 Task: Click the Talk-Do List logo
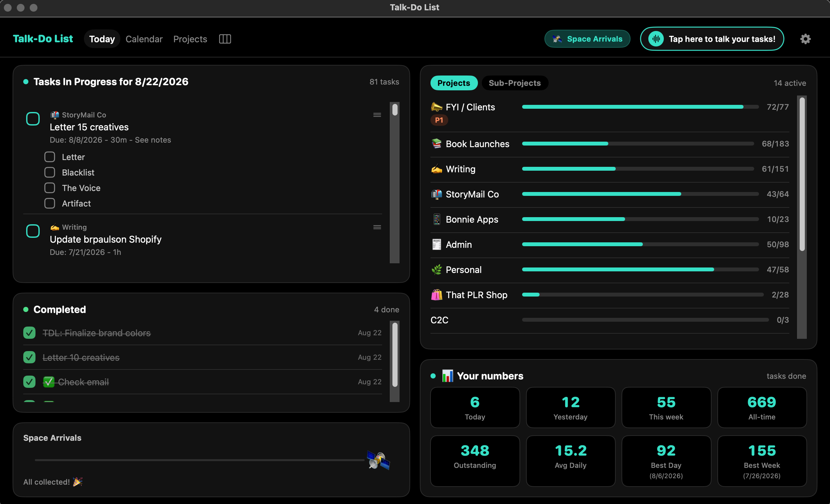click(x=43, y=39)
